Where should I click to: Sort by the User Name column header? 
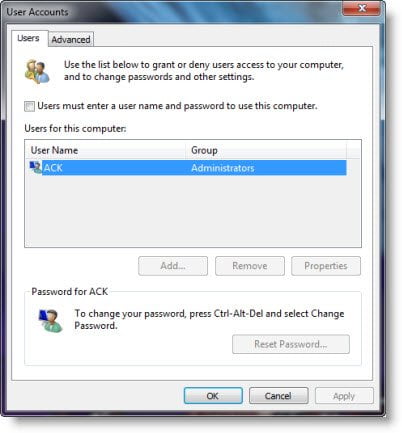pos(105,150)
